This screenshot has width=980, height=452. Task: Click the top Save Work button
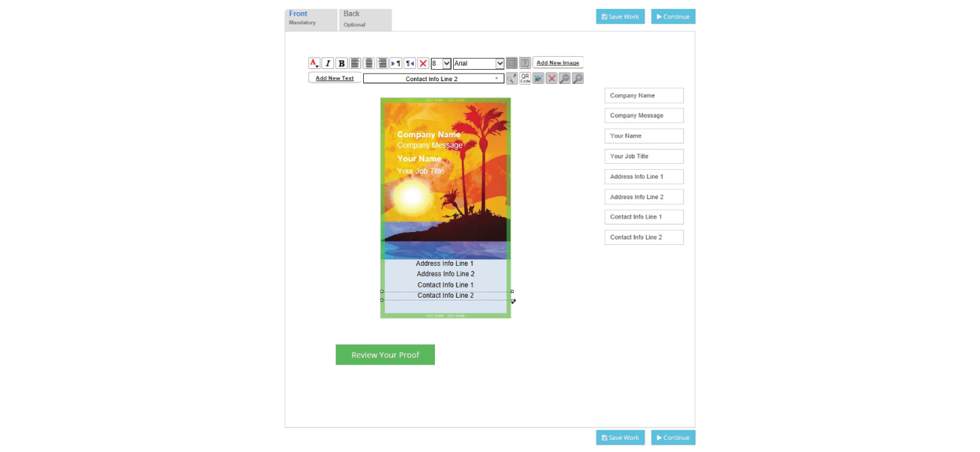pyautogui.click(x=620, y=16)
